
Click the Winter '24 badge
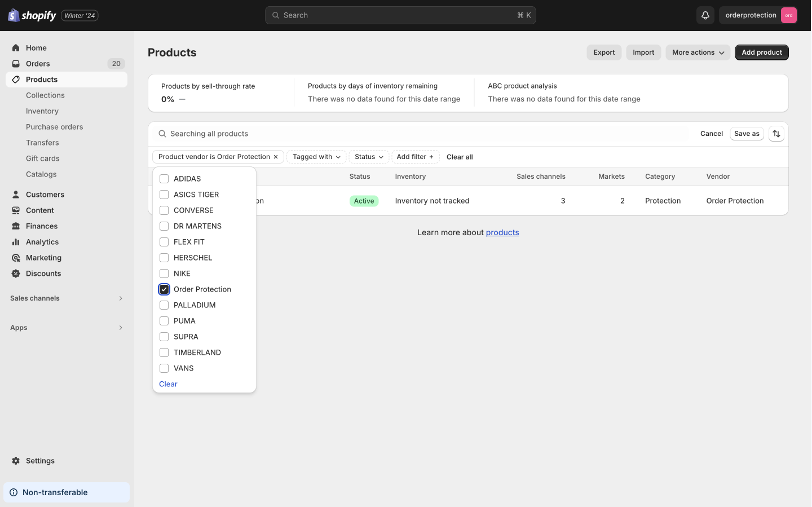click(x=80, y=15)
